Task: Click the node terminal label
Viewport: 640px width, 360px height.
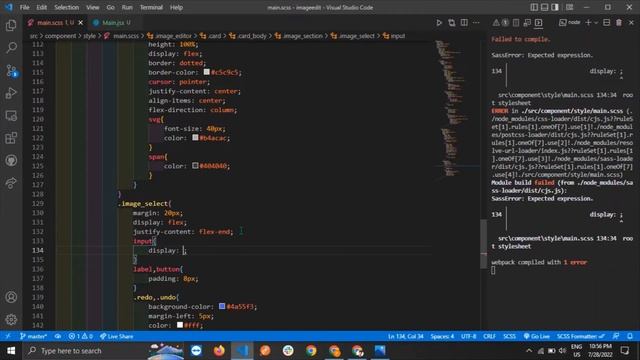Action: point(570,22)
